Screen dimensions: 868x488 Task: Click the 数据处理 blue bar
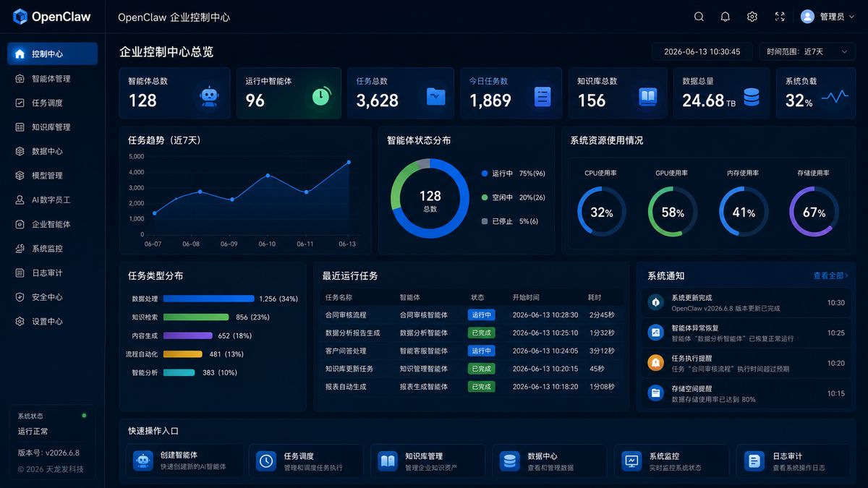click(209, 299)
